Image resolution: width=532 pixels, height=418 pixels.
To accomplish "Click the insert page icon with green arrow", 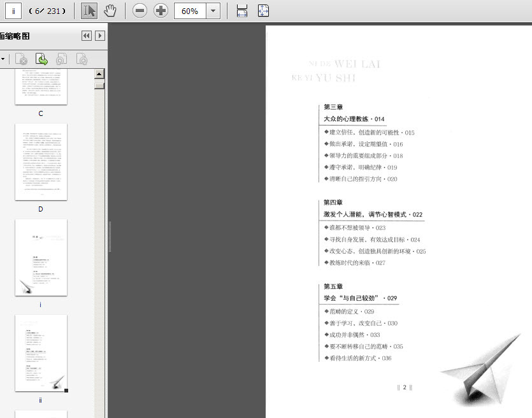I will pos(41,59).
